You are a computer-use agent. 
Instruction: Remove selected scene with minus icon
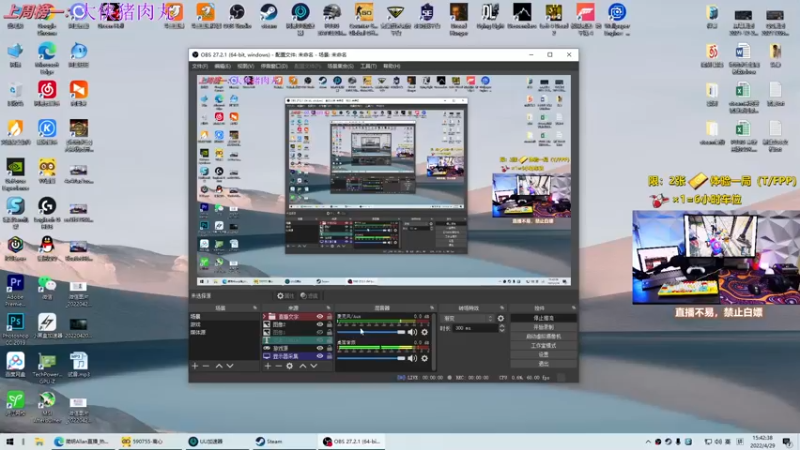tap(206, 366)
